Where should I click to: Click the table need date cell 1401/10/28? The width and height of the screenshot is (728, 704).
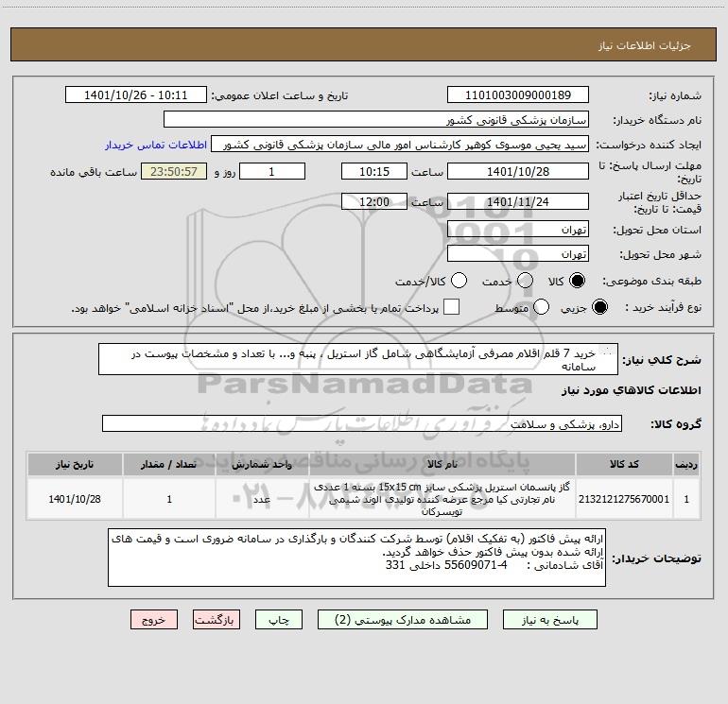tap(75, 499)
